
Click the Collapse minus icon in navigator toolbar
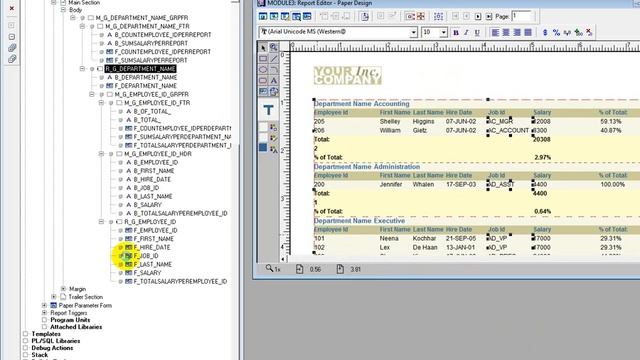tap(12, 37)
